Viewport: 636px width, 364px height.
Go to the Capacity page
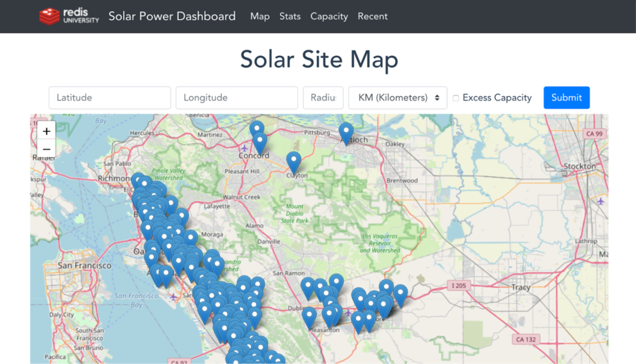(x=329, y=17)
